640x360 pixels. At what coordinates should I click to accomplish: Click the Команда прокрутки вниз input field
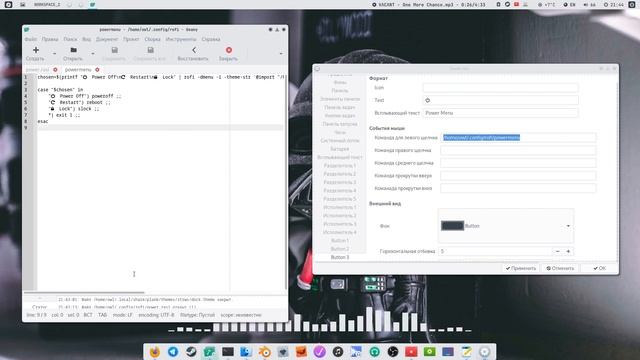(518, 188)
